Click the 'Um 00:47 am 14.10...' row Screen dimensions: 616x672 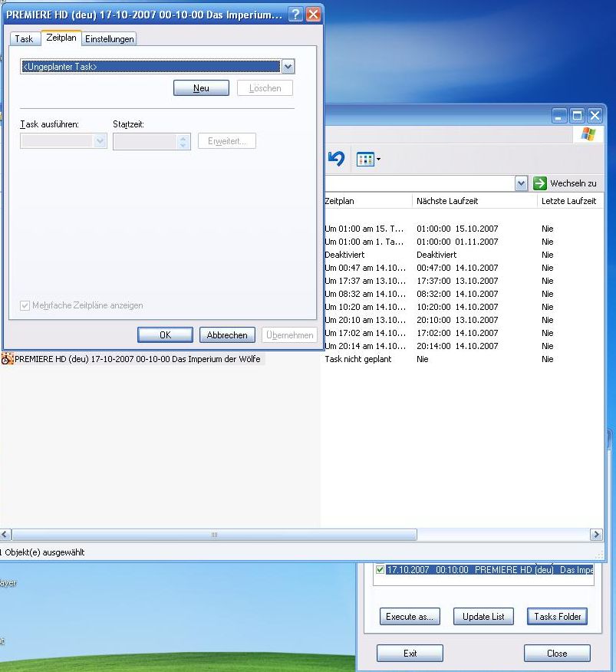pos(365,268)
